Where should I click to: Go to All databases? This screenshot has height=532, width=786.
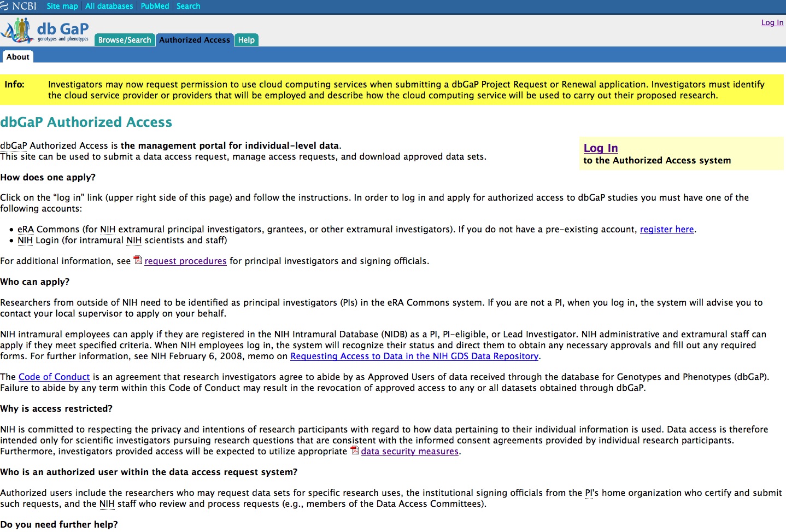point(109,6)
